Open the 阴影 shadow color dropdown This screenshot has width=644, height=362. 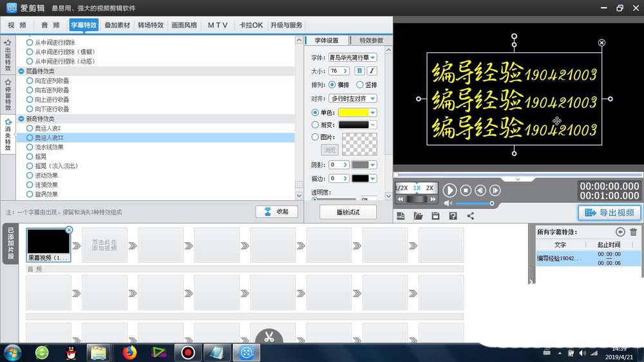(372, 165)
